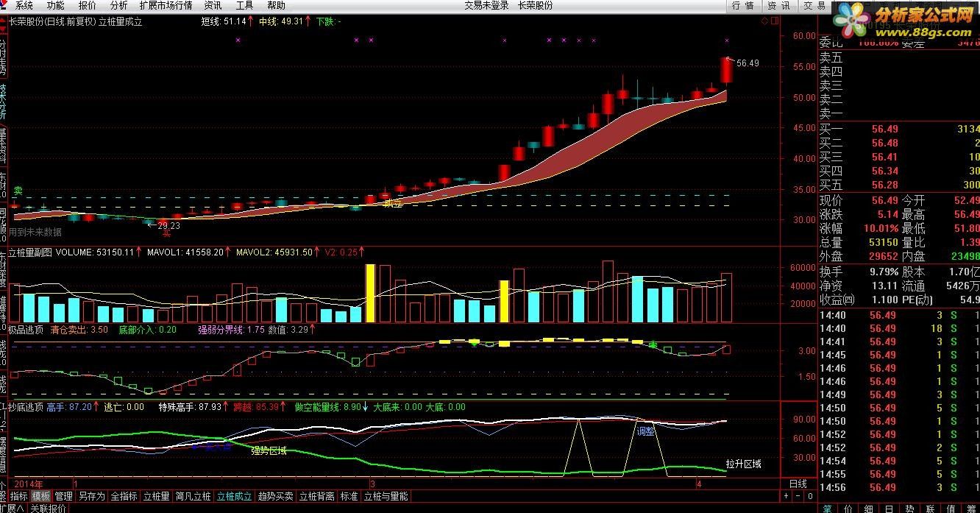
Task: Select the 标准 template
Action: tap(349, 497)
